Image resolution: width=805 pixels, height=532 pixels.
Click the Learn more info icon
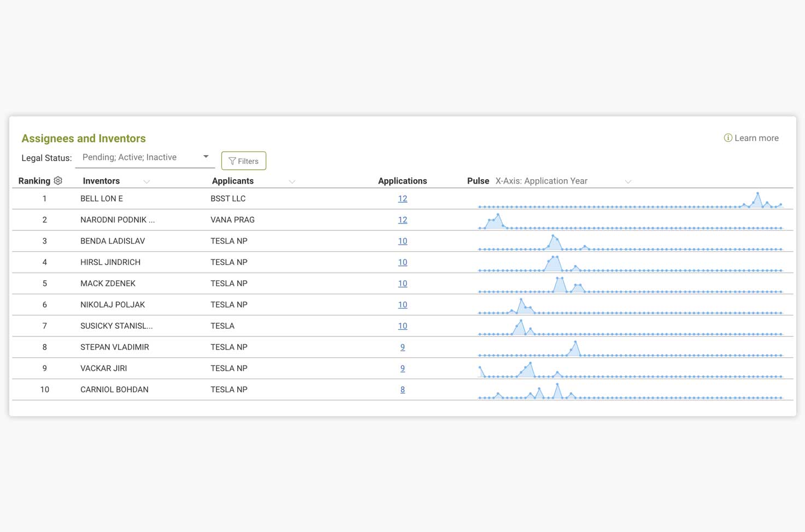click(x=727, y=138)
